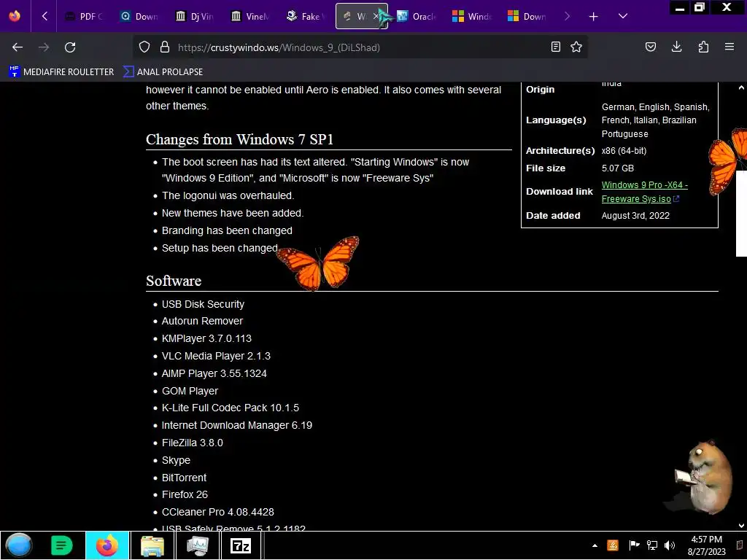Reload the current page

click(x=70, y=47)
